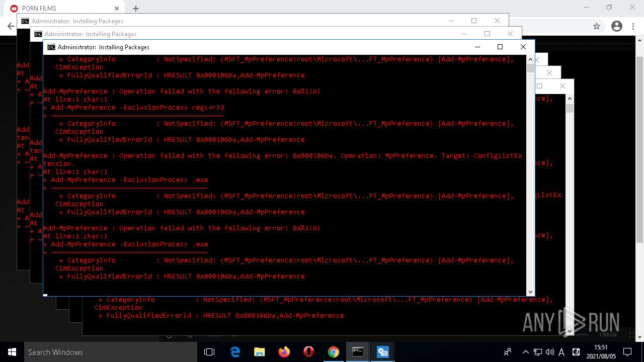Open the installer taskbar icon beside cmd
Image resolution: width=644 pixels, height=362 pixels.
[382, 352]
